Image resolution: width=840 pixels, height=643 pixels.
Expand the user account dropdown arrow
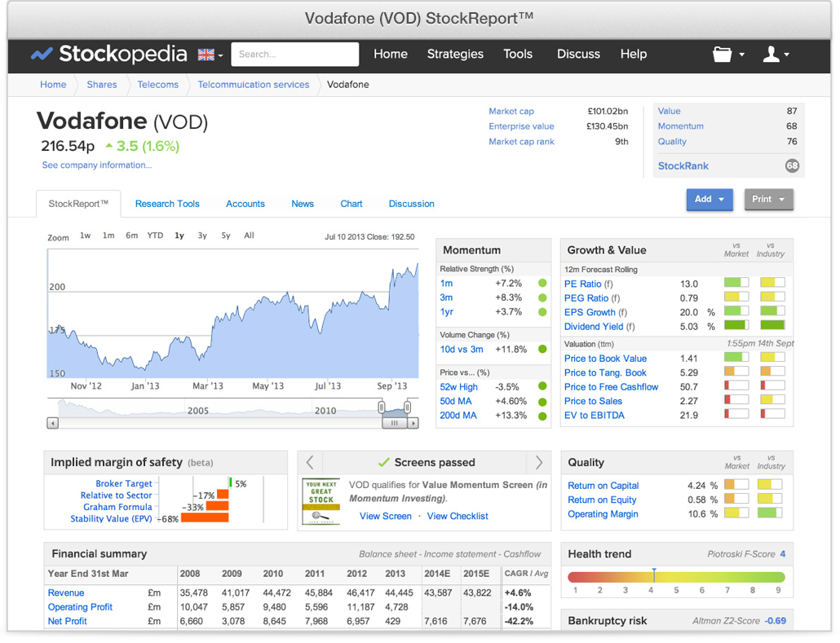click(786, 55)
